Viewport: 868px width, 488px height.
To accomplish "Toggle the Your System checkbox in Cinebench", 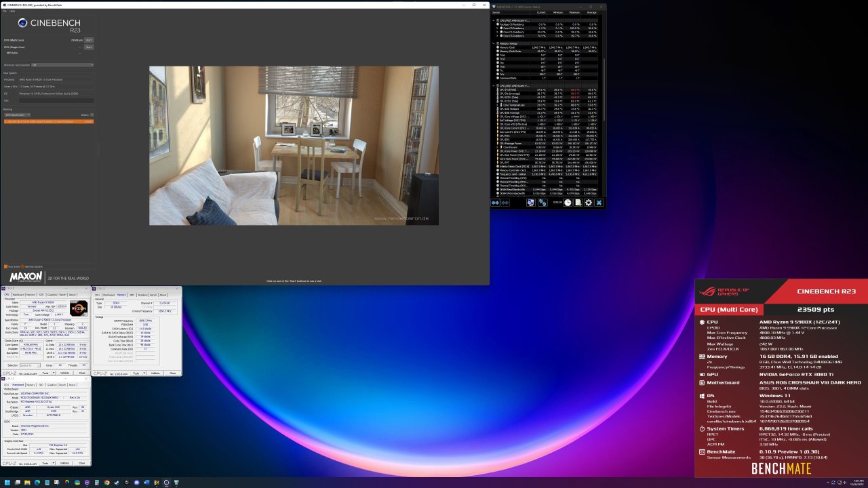I will [x=6, y=266].
